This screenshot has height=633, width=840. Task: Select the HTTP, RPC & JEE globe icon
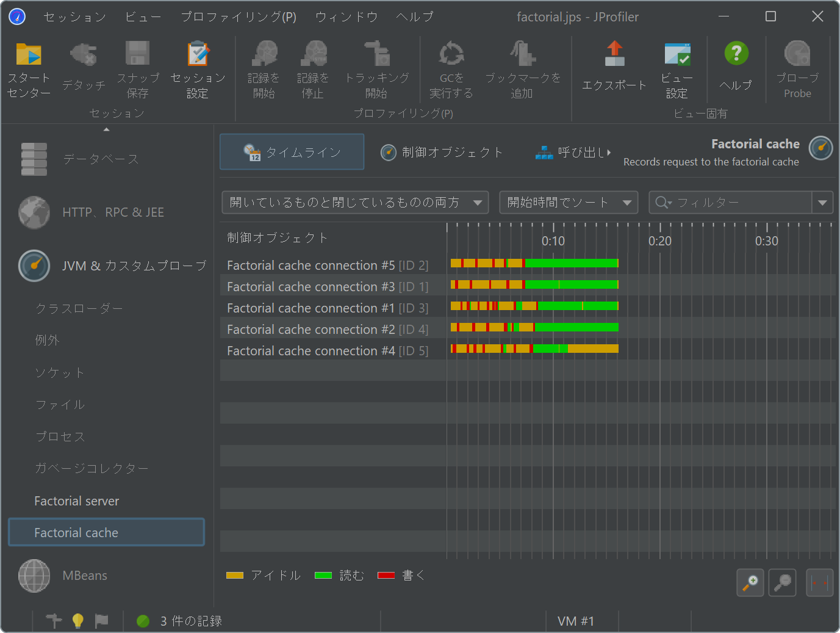[34, 212]
